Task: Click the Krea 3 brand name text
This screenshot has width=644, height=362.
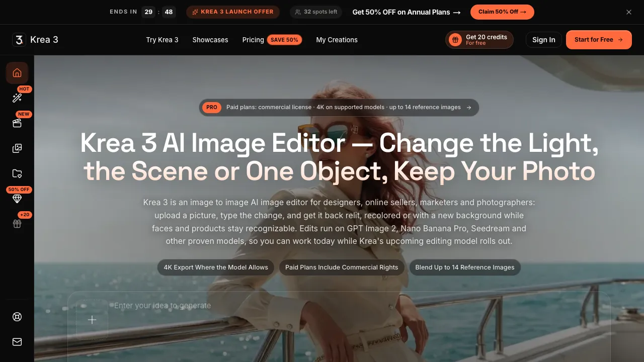Action: click(x=44, y=40)
